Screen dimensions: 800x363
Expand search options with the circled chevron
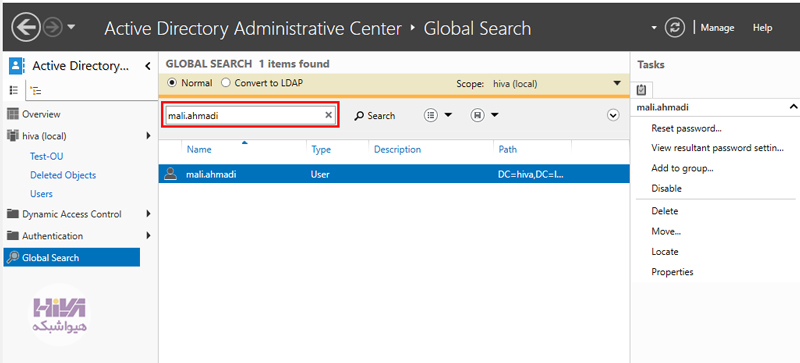click(613, 116)
